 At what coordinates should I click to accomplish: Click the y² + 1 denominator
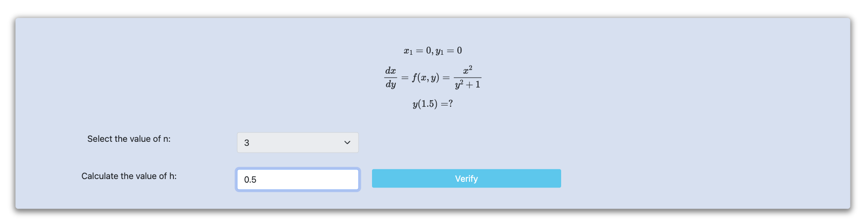(x=468, y=85)
